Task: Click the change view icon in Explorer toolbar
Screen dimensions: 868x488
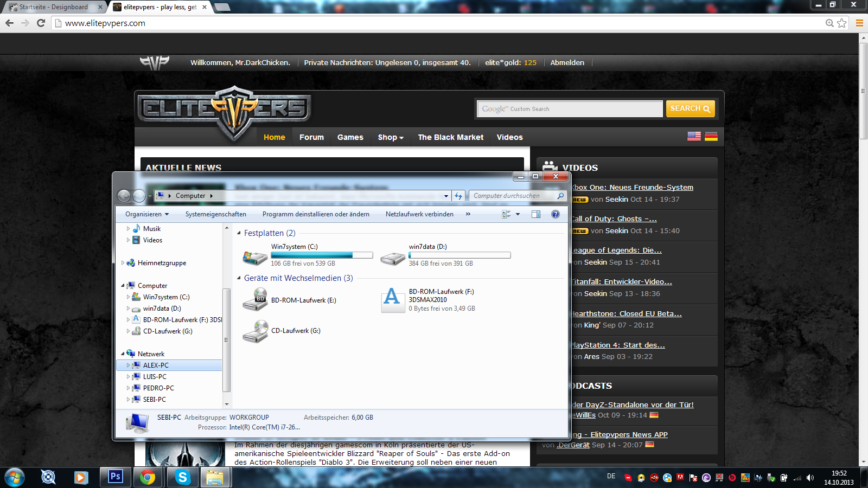Action: (x=506, y=214)
